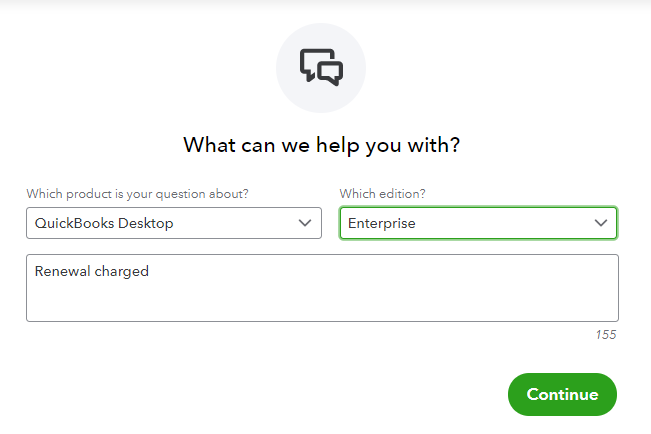
Task: Open the QuickBooks Desktop product dropdown
Action: (x=174, y=223)
